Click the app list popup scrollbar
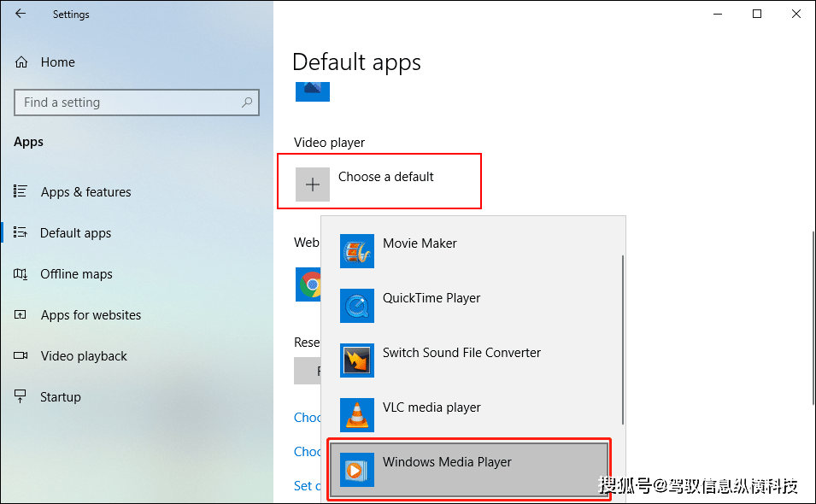Image resolution: width=816 pixels, height=504 pixels. pyautogui.click(x=622, y=340)
